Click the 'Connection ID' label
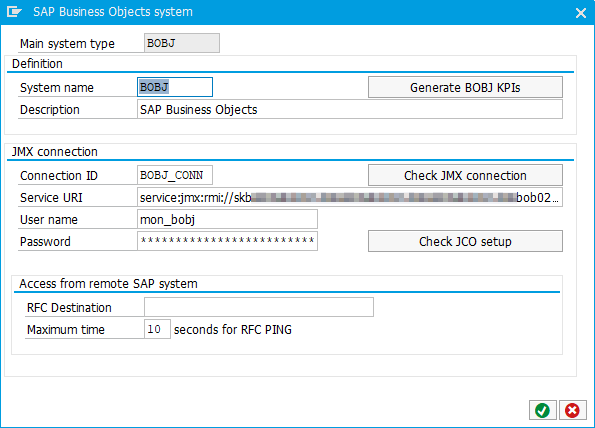 (59, 176)
